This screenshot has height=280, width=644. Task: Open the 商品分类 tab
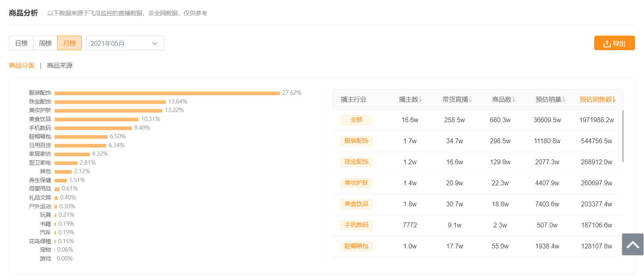22,66
